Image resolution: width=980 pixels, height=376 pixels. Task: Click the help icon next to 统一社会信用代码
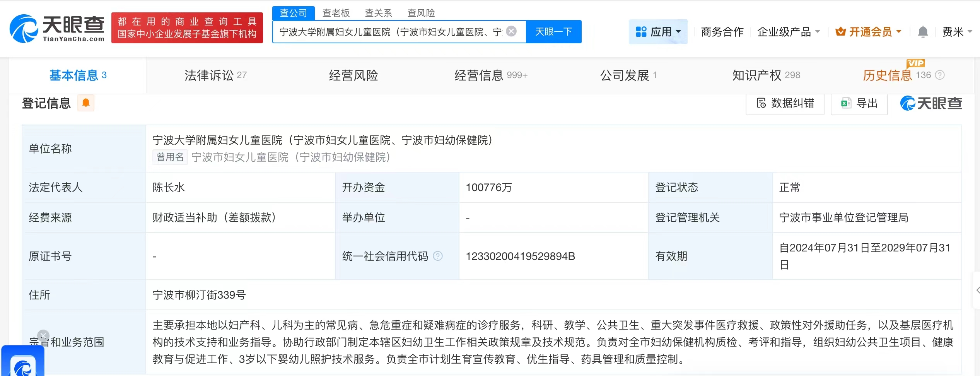coord(438,256)
